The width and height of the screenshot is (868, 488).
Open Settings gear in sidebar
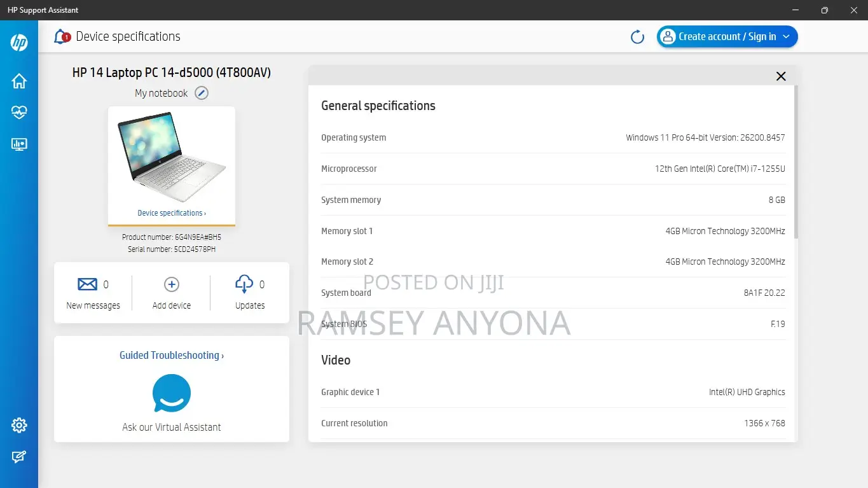click(x=19, y=425)
